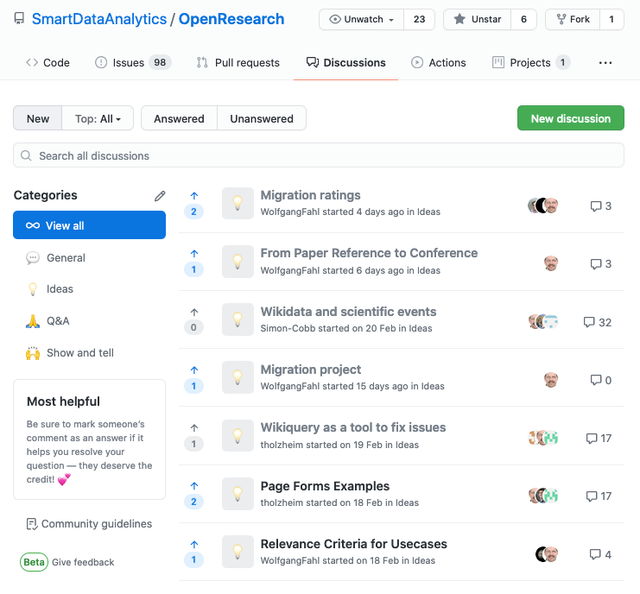This screenshot has width=640, height=594.
Task: Click participant avatars of Migration ratings
Action: pyautogui.click(x=543, y=206)
